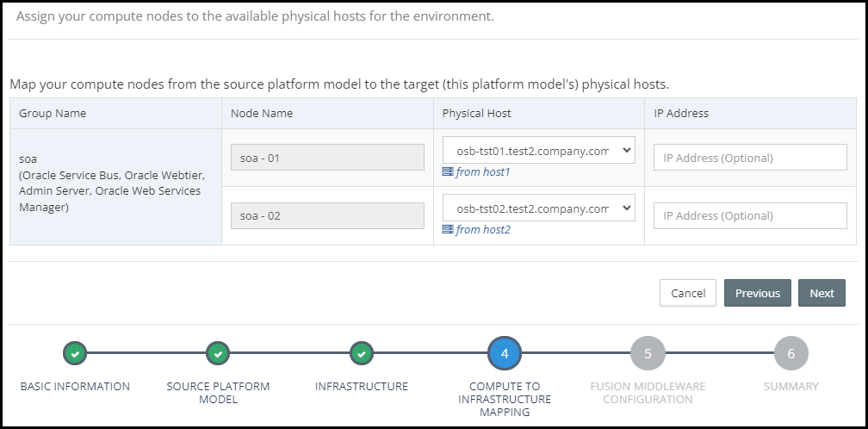Select the Fusion Middleware Configuration step label
The height and width of the screenshot is (429, 868).
pyautogui.click(x=648, y=393)
